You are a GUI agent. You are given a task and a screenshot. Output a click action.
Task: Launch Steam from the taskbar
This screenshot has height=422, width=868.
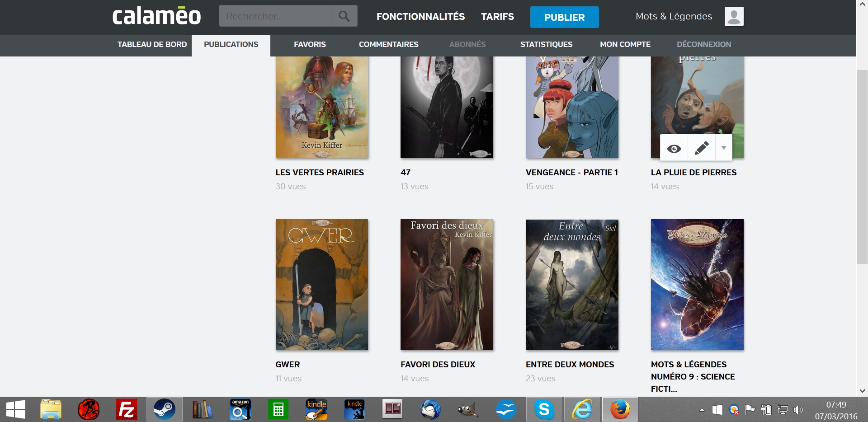point(164,410)
